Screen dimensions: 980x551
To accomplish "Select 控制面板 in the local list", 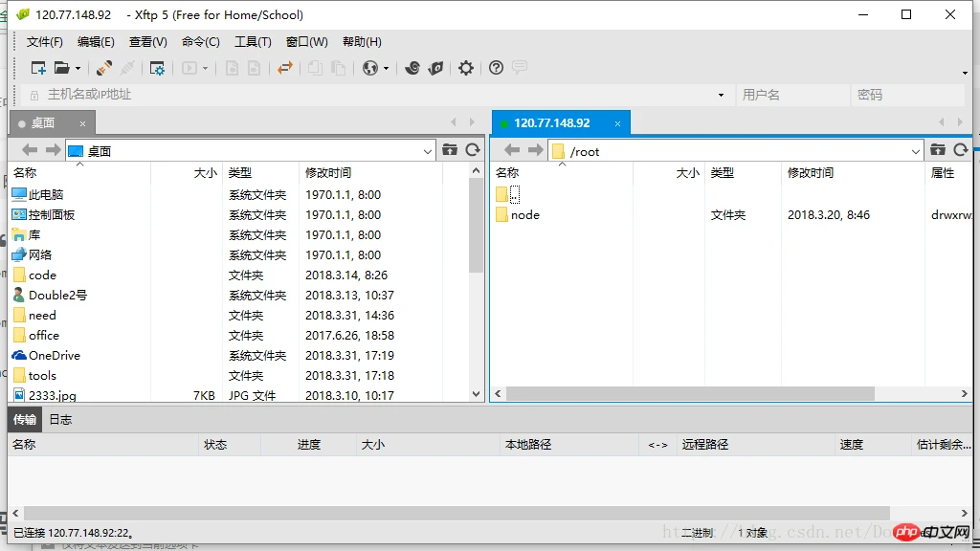I will 52,215.
